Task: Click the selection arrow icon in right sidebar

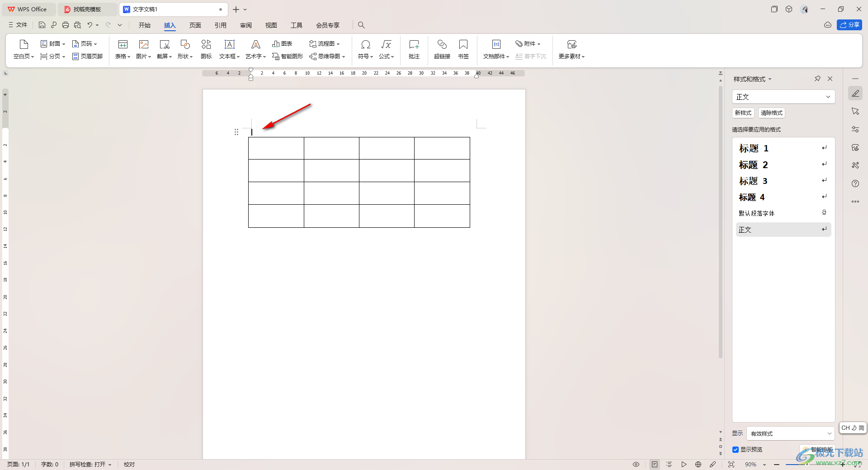Action: [855, 111]
